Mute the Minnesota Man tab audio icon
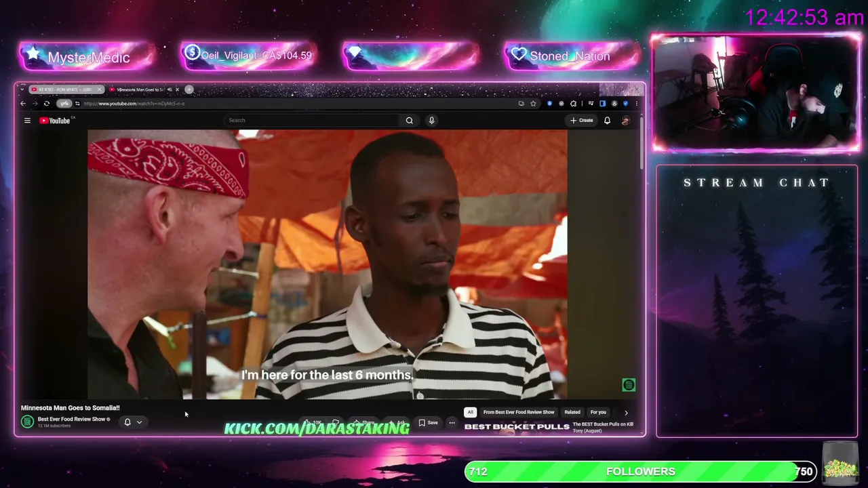The image size is (868, 488). (170, 89)
